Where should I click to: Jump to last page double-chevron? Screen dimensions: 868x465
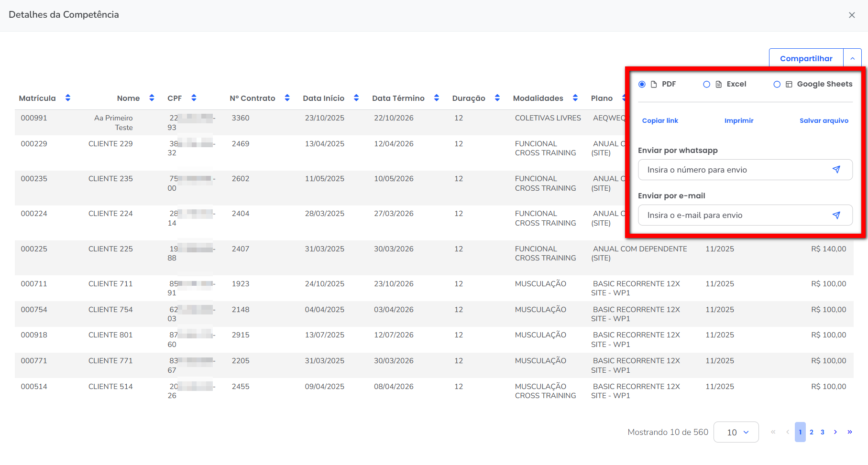[850, 432]
